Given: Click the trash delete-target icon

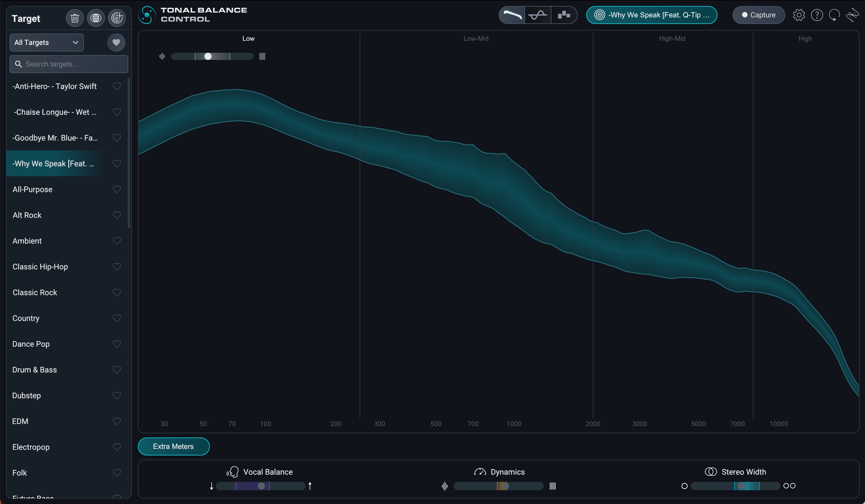Looking at the screenshot, I should (x=75, y=18).
